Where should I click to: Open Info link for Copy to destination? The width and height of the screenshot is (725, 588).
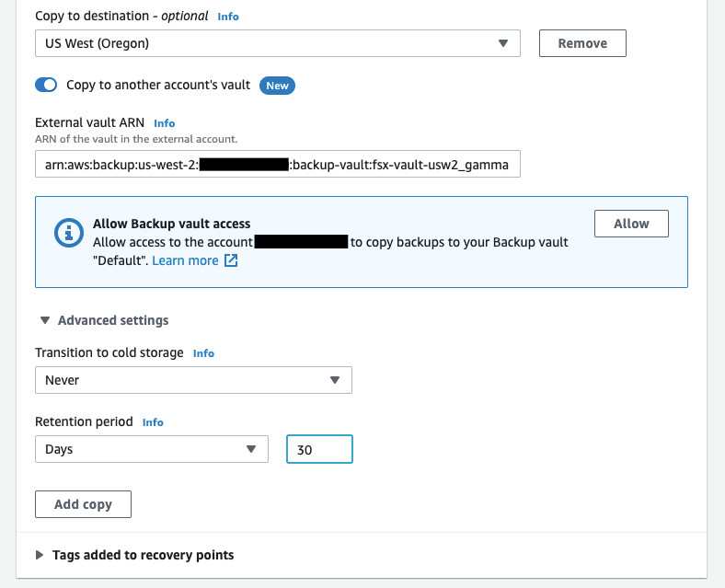click(x=228, y=17)
